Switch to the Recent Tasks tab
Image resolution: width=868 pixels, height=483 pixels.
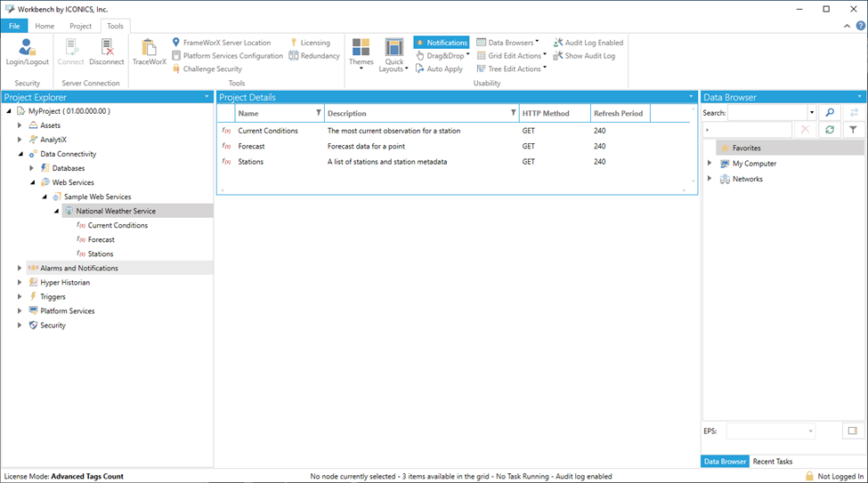point(774,462)
